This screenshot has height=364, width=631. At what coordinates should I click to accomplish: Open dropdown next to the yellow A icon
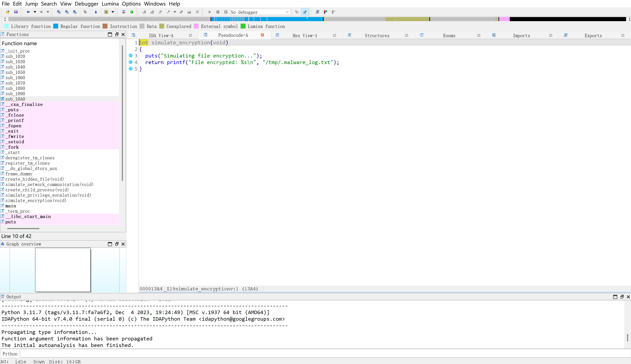(x=113, y=12)
